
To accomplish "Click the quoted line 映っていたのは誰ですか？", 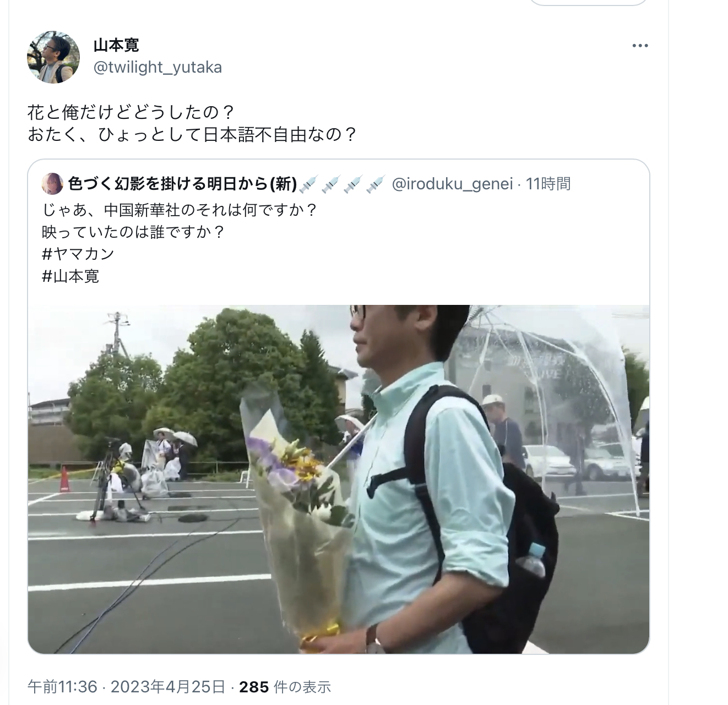I will pyautogui.click(x=134, y=232).
